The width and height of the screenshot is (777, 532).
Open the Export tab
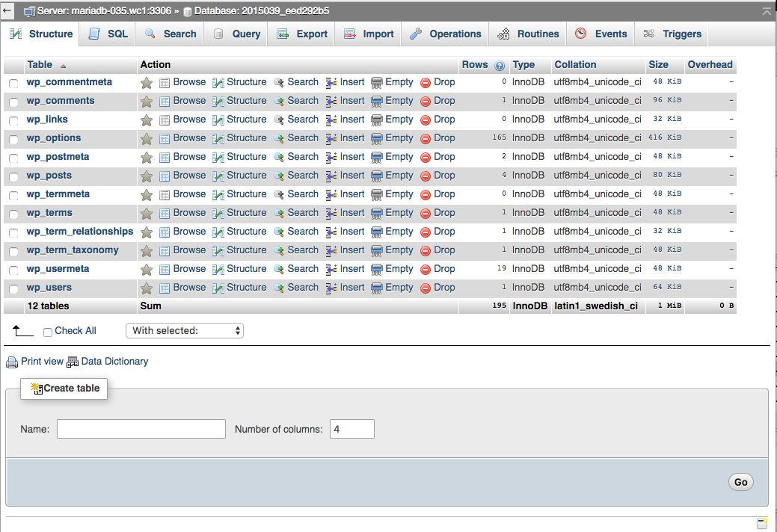(x=302, y=34)
